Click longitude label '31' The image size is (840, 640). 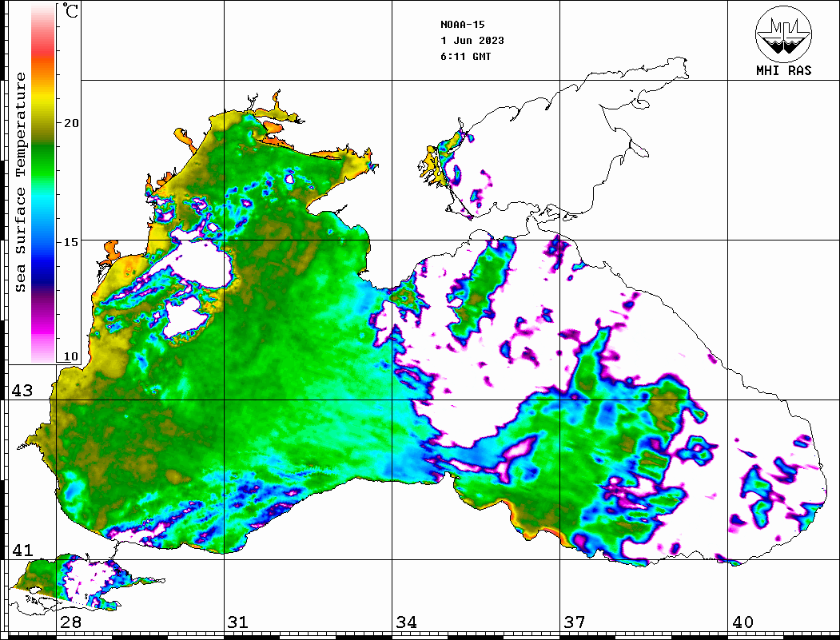click(x=238, y=622)
